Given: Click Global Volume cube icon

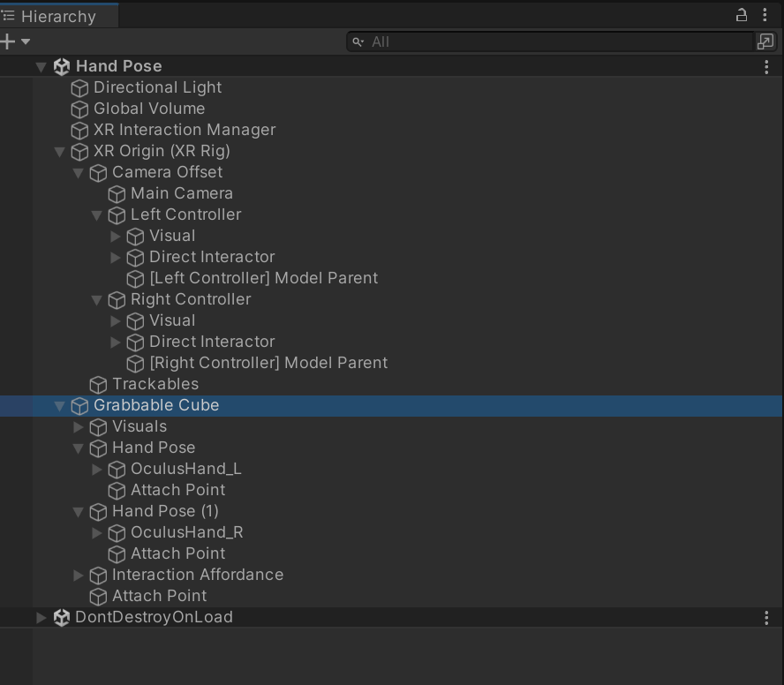Looking at the screenshot, I should (79, 109).
